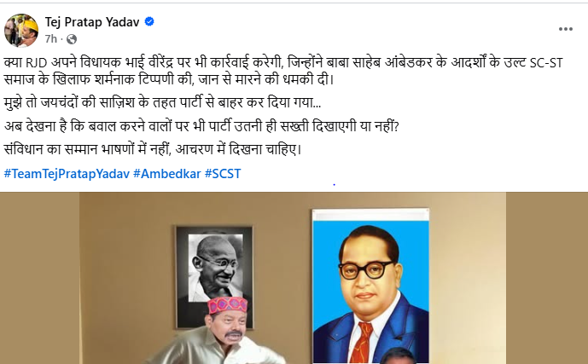Click the globe public privacy icon
This screenshot has height=364, width=588.
72,39
